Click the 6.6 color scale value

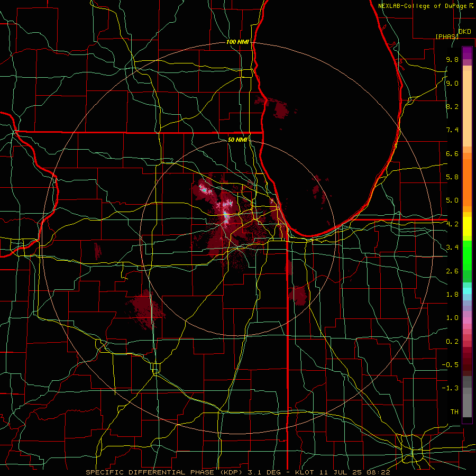(x=452, y=154)
